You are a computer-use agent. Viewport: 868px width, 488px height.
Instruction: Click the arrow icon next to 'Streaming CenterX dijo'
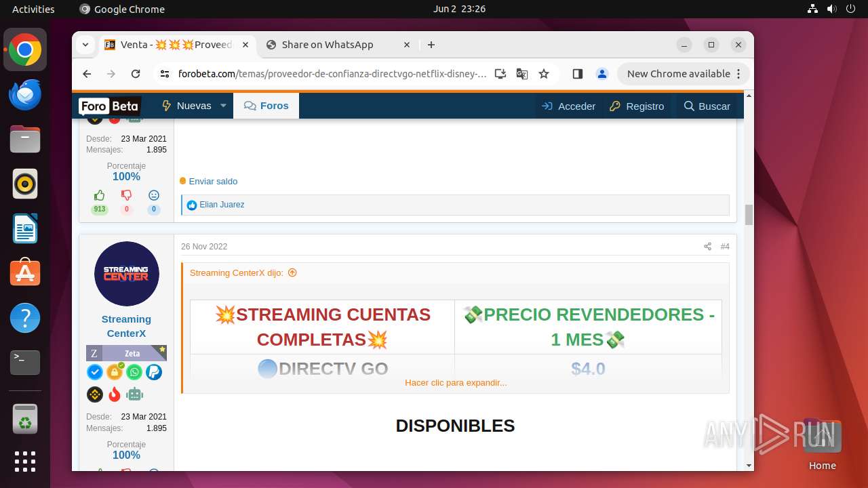click(292, 272)
